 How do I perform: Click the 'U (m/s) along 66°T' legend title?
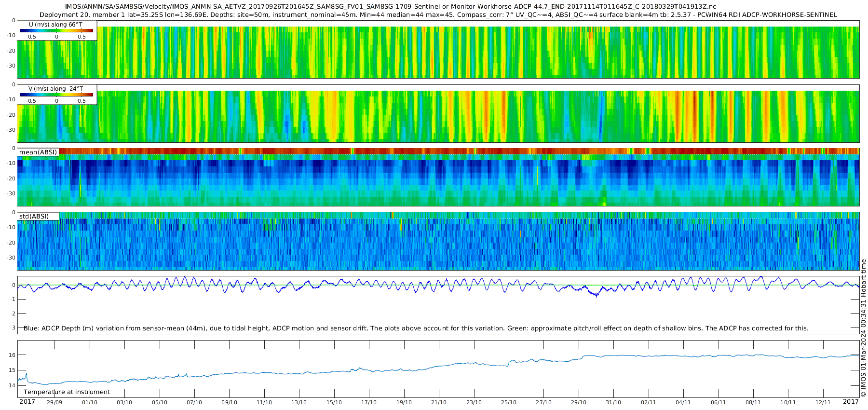pos(55,25)
